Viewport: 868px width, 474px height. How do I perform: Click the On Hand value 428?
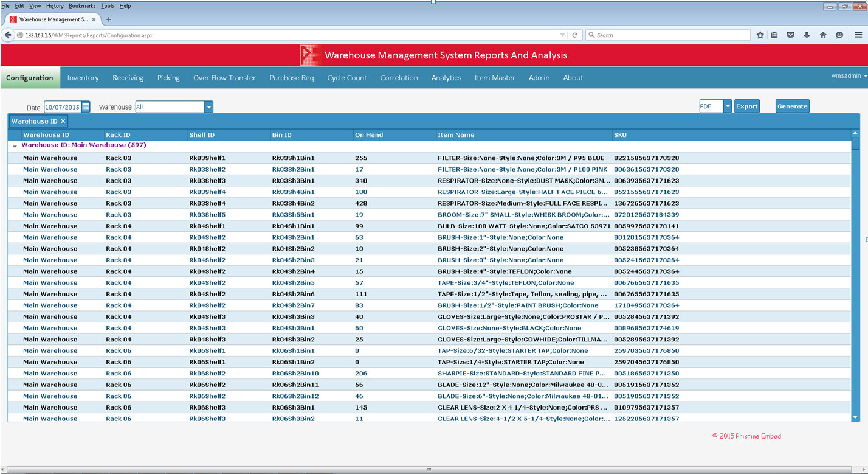click(361, 203)
